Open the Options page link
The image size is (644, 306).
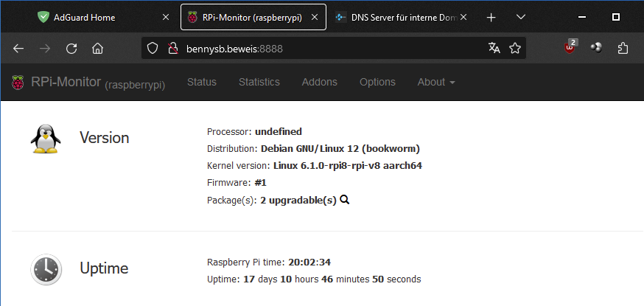click(x=377, y=82)
